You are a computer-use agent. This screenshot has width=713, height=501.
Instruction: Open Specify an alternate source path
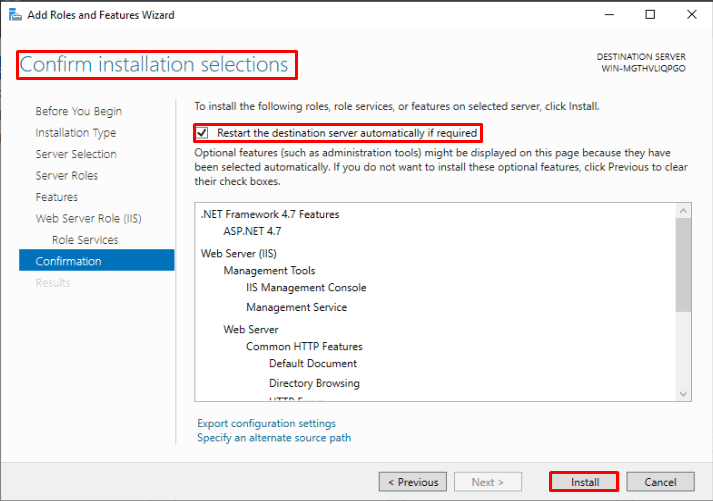274,437
